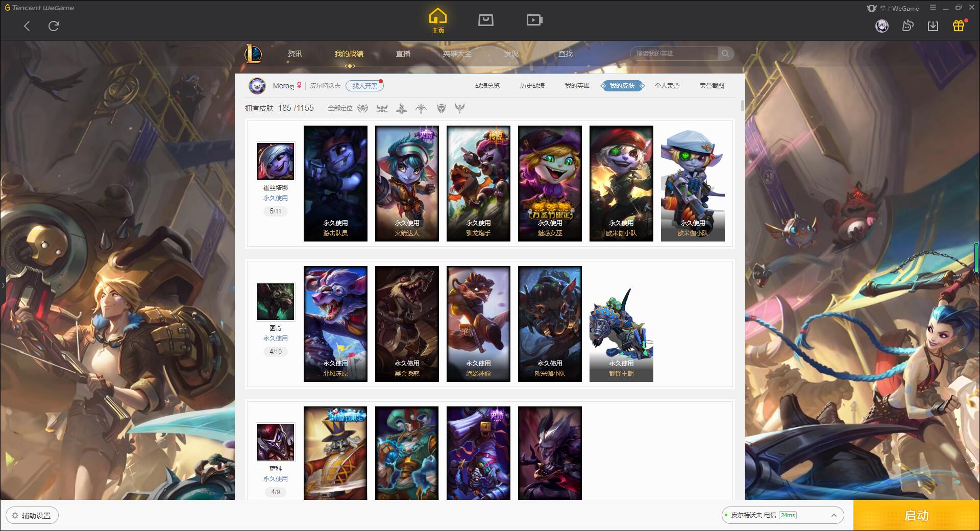The width and height of the screenshot is (980, 531).
Task: Open the 资讯 tab
Action: coord(295,54)
